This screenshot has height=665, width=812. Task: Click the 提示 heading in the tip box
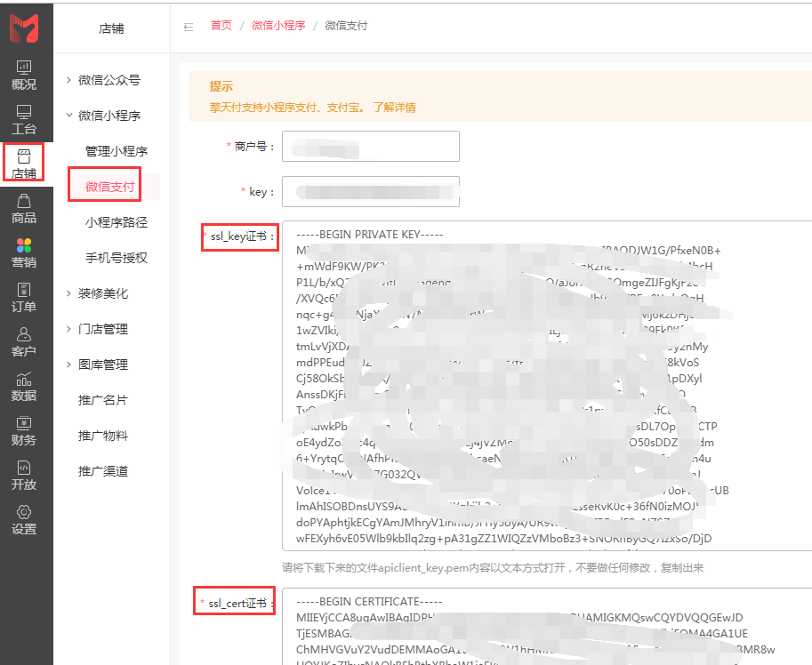(x=221, y=86)
